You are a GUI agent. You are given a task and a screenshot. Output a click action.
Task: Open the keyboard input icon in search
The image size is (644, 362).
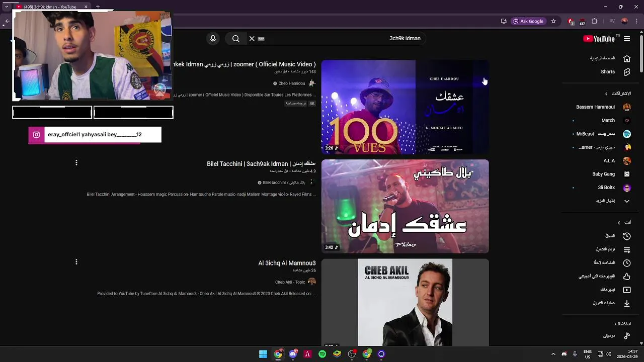261,38
